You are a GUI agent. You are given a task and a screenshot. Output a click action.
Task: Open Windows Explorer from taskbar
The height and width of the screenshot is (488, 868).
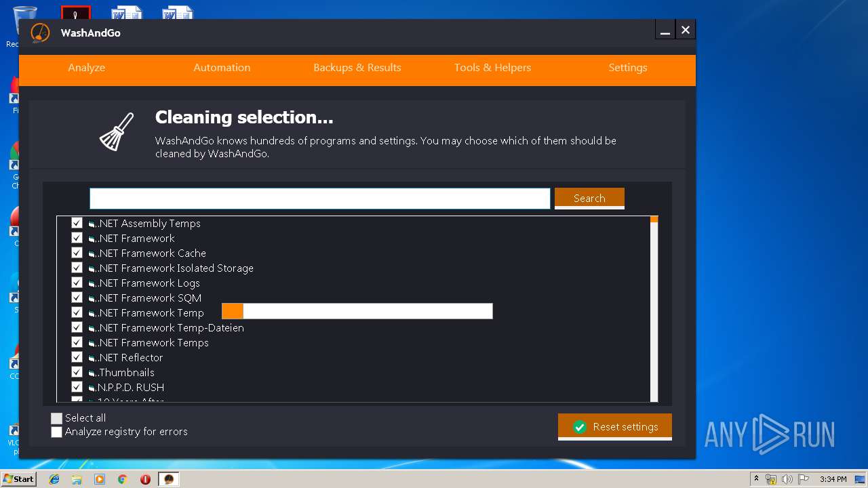coord(77,479)
